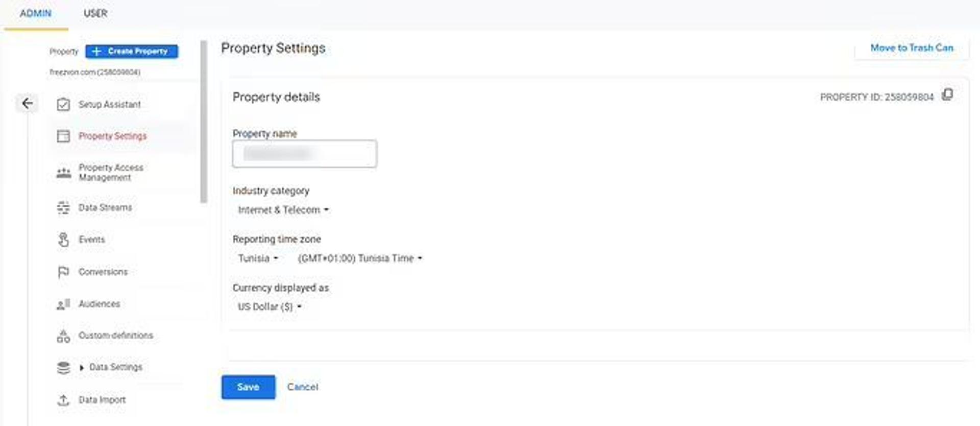
Task: Open the Audiences section
Action: tap(100, 304)
